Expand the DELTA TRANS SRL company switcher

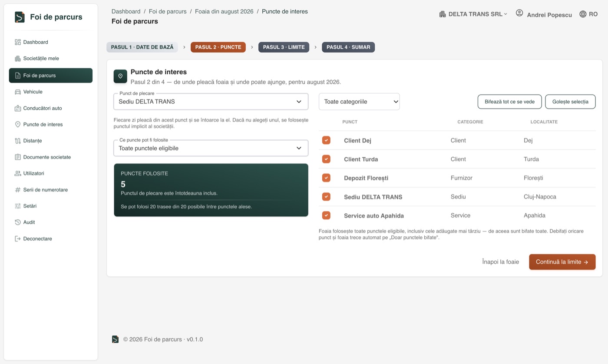click(473, 14)
